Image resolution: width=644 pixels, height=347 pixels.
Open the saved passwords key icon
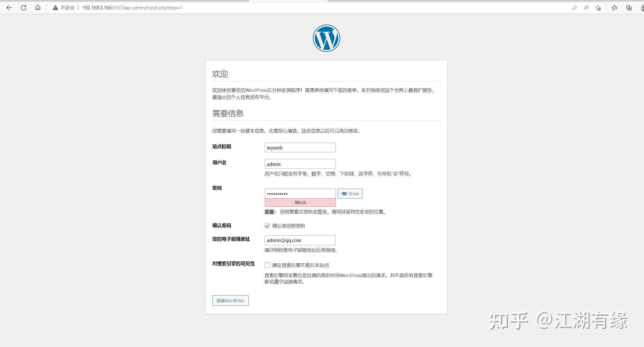575,8
